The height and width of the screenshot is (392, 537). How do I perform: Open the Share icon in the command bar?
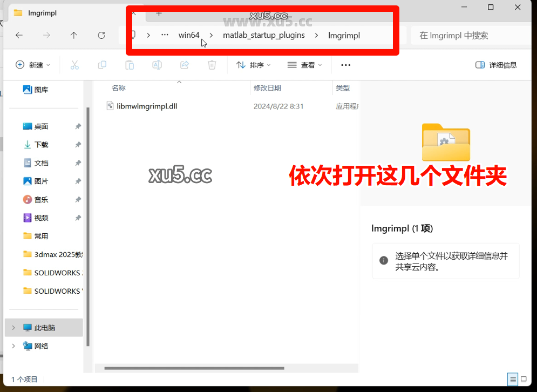point(184,65)
